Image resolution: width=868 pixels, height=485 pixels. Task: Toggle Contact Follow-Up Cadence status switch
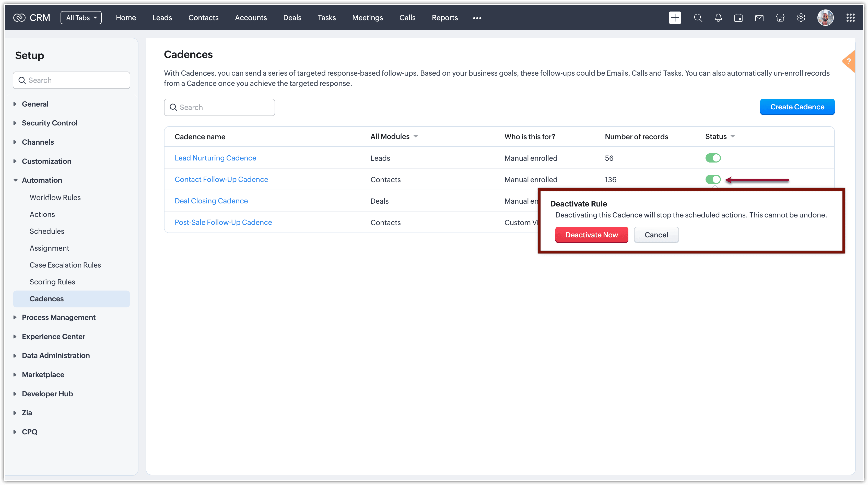click(x=713, y=180)
